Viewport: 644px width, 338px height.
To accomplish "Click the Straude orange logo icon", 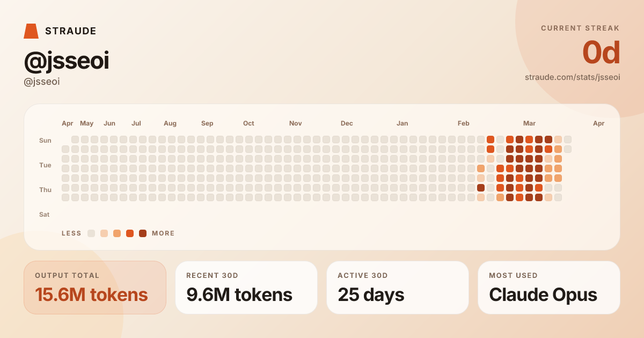I will 31,31.
